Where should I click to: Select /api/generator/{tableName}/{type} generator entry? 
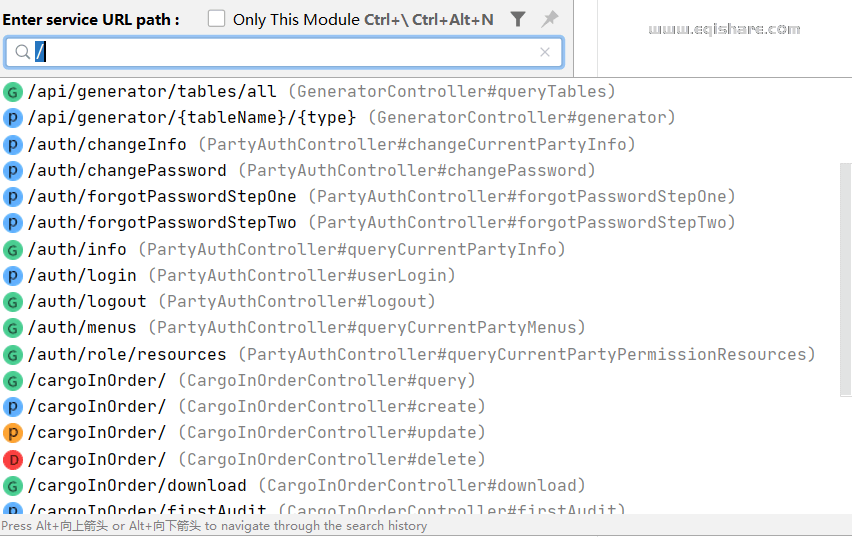(x=351, y=118)
